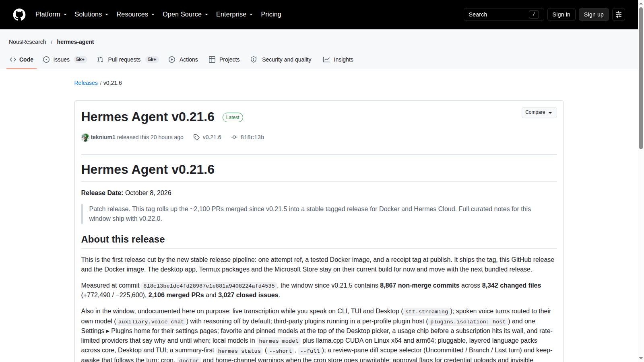Click the 'plugins.isolation: host' code snippet
This screenshot has width=644, height=362.
(468, 322)
